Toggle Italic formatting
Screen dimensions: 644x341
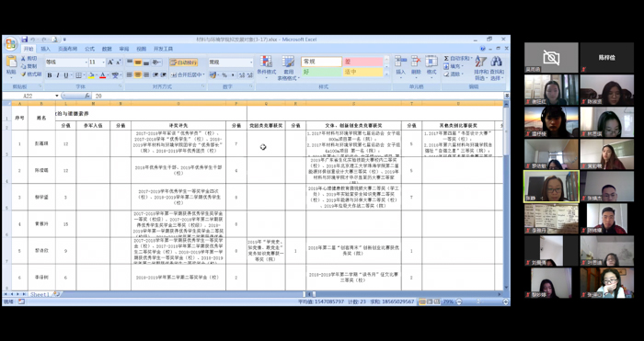57,75
